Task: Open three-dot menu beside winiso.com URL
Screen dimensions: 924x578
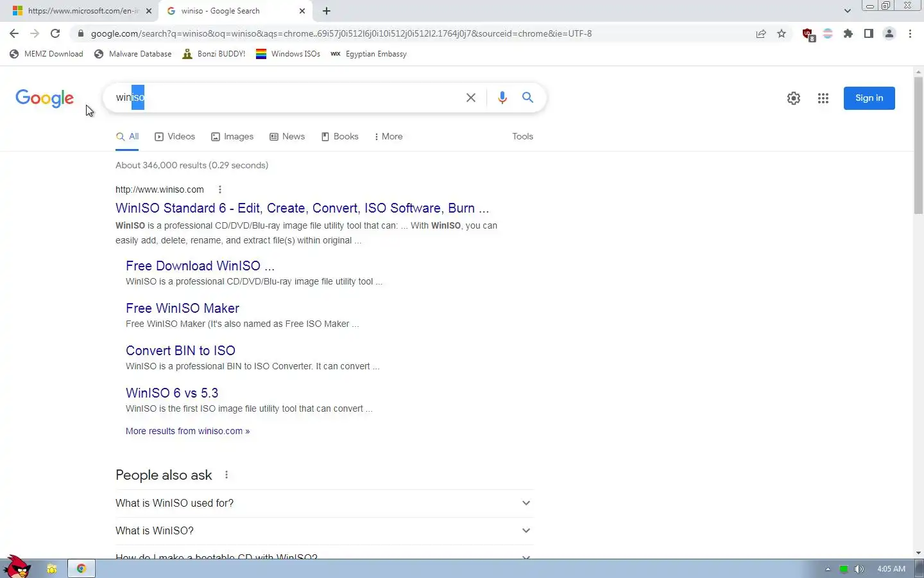Action: coord(220,189)
